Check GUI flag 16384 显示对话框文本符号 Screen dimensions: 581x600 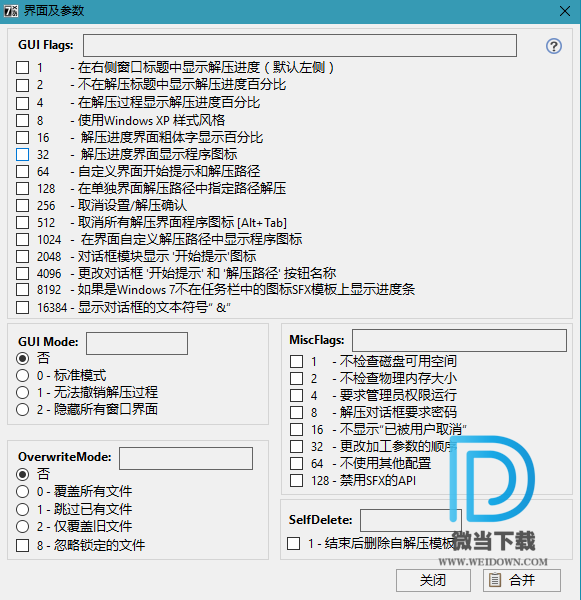23,307
